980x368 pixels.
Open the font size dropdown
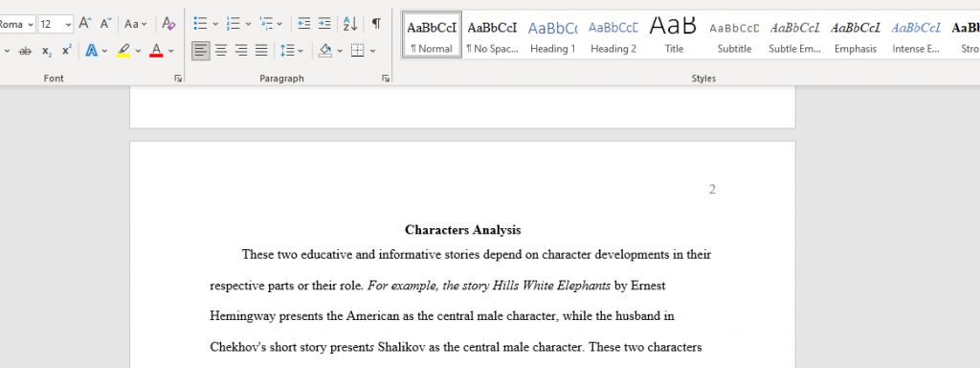tap(68, 24)
